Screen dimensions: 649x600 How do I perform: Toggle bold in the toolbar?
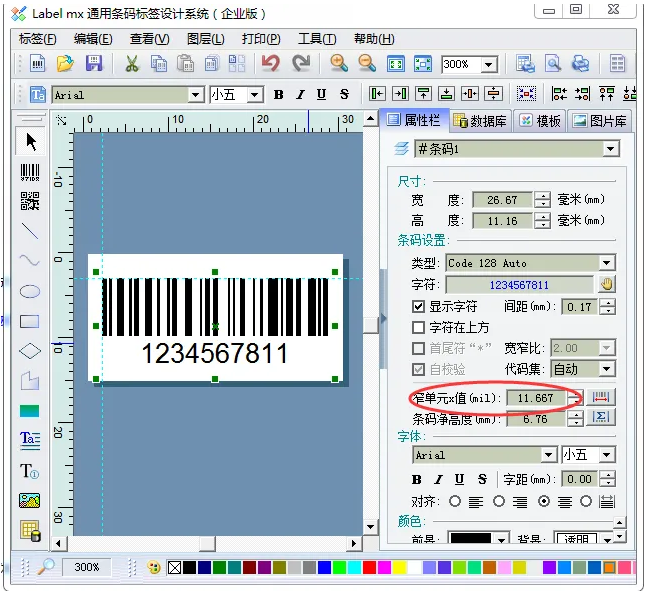coord(279,95)
